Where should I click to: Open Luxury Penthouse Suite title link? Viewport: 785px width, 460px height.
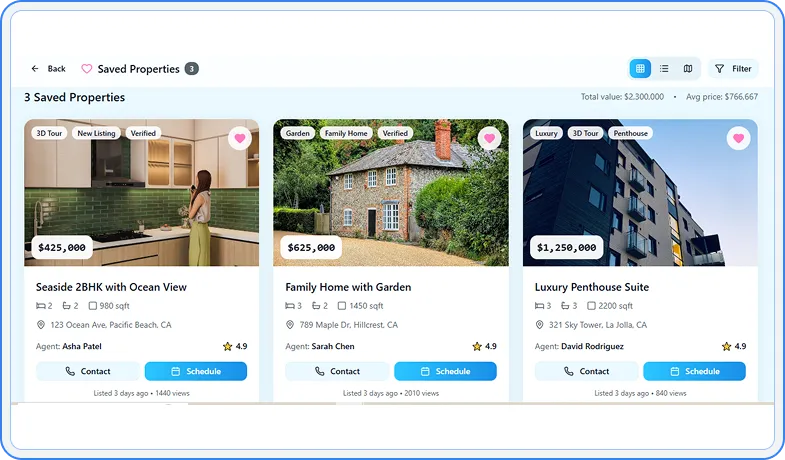point(592,287)
